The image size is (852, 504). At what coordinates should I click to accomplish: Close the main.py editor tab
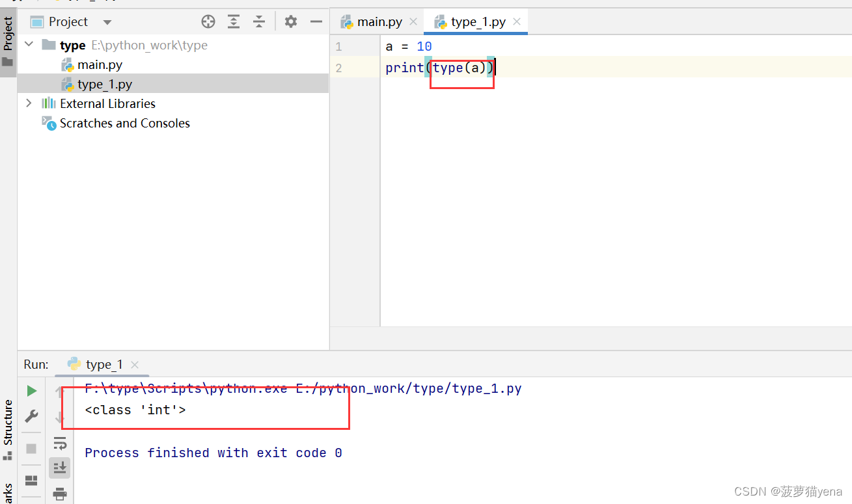tap(413, 21)
